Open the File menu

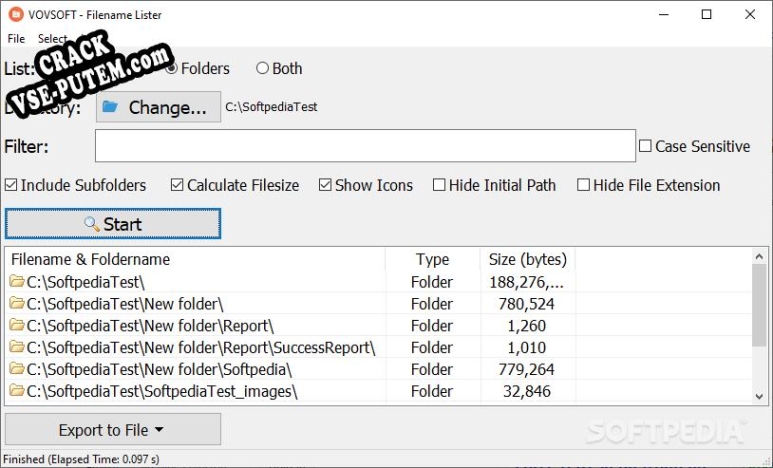coord(16,38)
